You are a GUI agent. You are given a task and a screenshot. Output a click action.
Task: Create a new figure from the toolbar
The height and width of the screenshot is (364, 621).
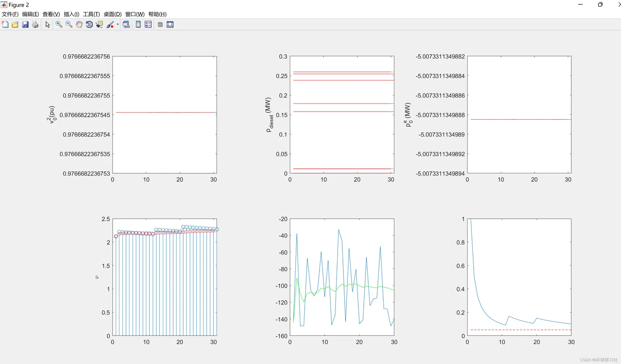pos(5,25)
